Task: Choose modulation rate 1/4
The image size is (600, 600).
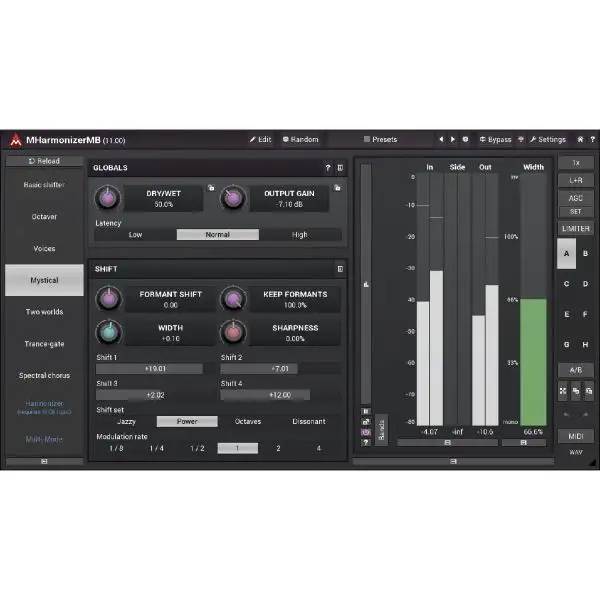Action: [157, 448]
